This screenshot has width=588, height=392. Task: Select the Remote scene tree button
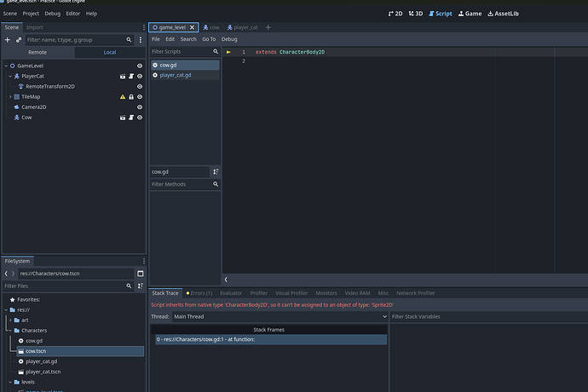[x=37, y=52]
